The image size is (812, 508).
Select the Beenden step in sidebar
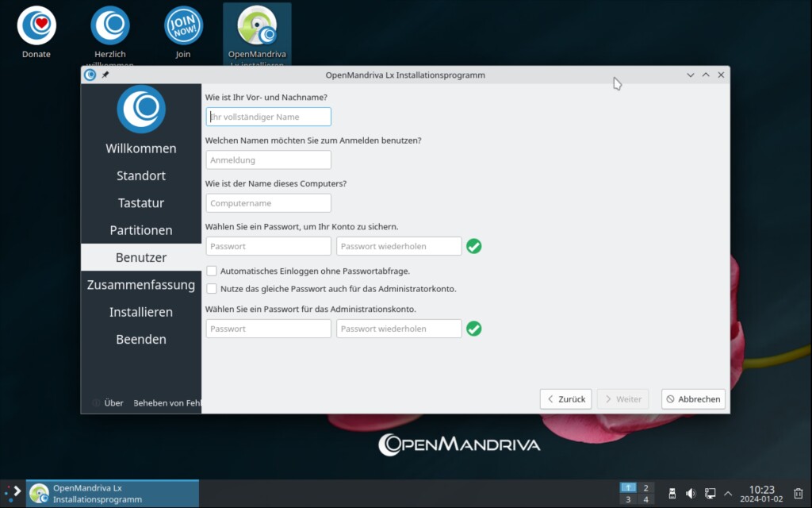click(141, 340)
